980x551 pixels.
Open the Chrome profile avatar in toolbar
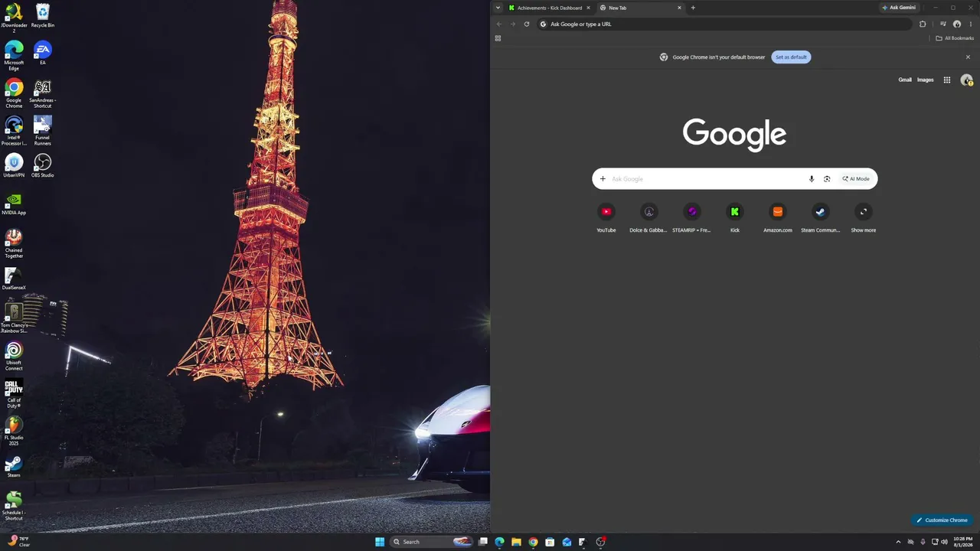[957, 24]
